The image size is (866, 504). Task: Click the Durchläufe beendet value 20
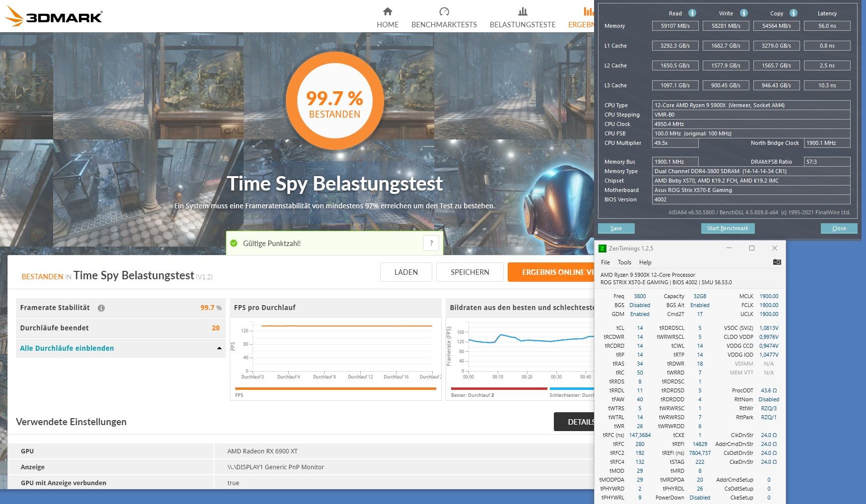pyautogui.click(x=215, y=328)
